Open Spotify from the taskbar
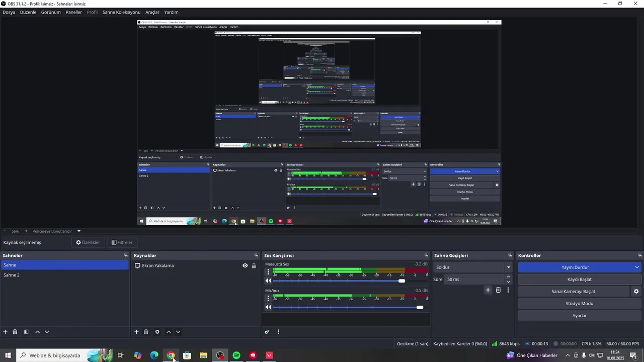The image size is (644, 362). 236,355
